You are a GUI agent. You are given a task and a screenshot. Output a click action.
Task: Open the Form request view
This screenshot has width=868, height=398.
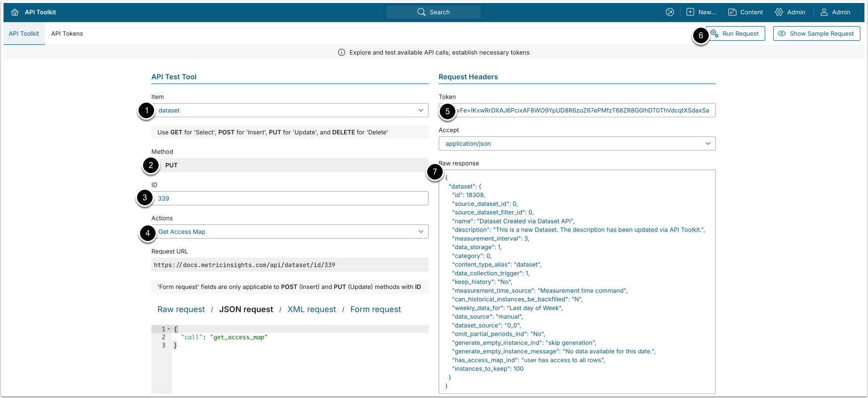[375, 309]
